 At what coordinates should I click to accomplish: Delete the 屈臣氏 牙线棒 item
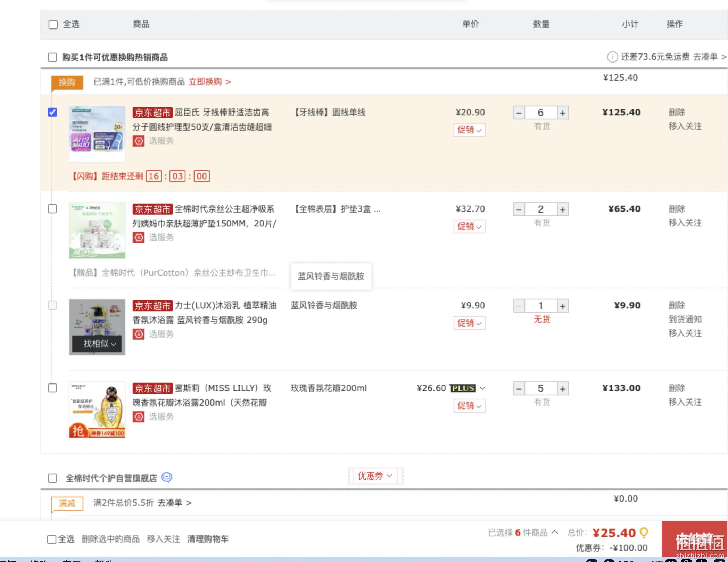tap(677, 113)
